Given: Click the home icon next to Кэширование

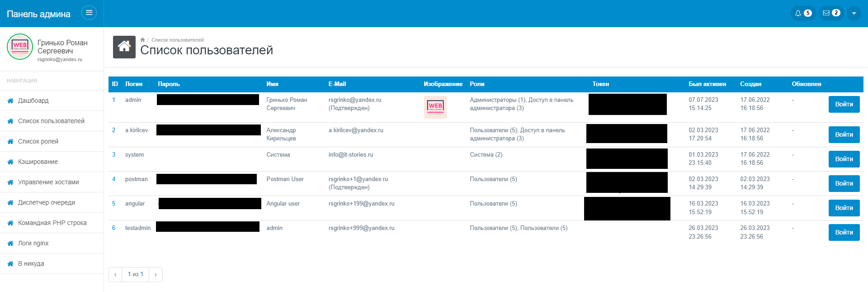Looking at the screenshot, I should (10, 162).
